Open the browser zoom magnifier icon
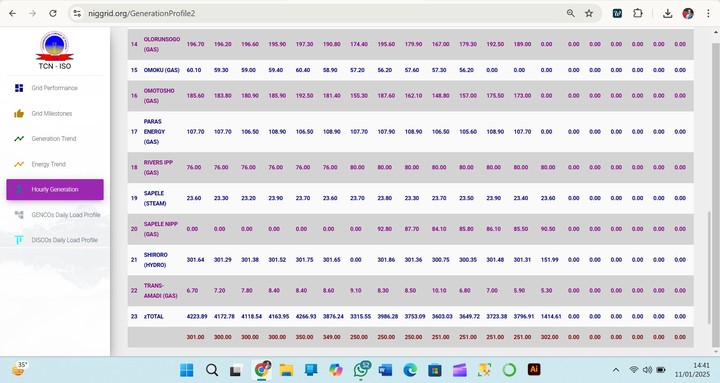This screenshot has width=720, height=383. (570, 13)
